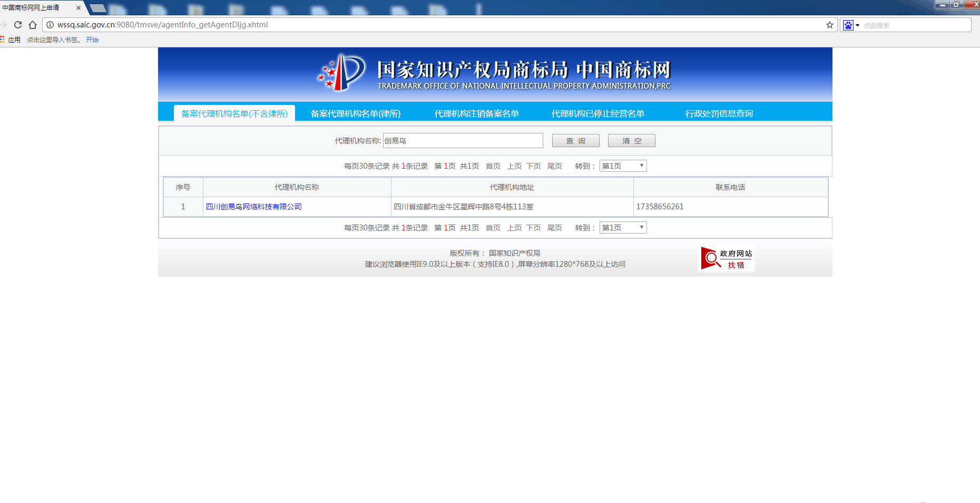The width and height of the screenshot is (980, 503).
Task: View site info icon in address bar
Action: 50,25
